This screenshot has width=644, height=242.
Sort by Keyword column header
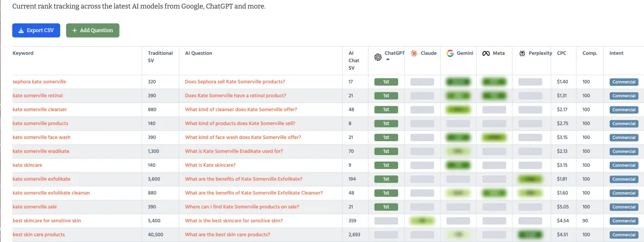tap(23, 53)
